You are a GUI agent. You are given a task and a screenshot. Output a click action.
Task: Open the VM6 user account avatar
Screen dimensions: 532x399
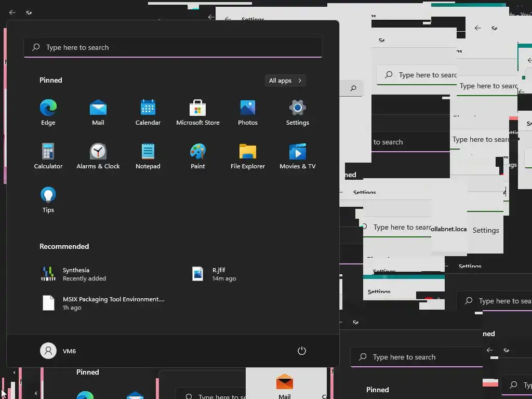(48, 351)
